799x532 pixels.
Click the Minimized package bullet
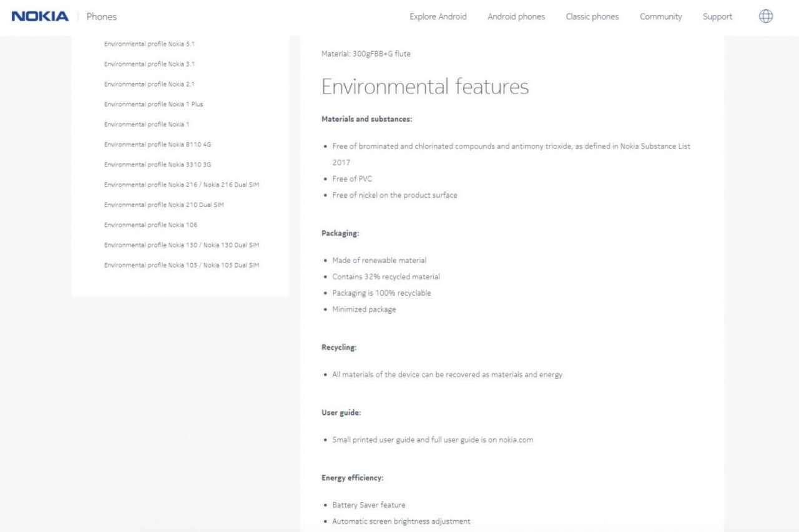coord(364,309)
